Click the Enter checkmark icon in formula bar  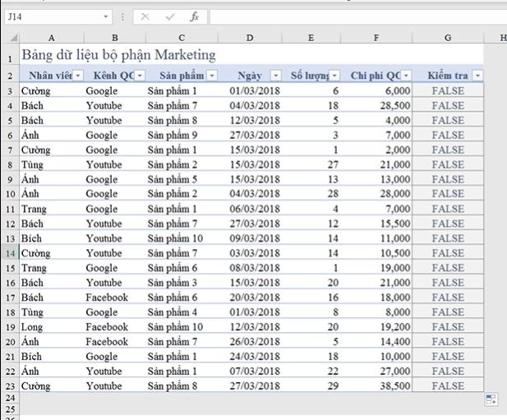click(x=170, y=16)
